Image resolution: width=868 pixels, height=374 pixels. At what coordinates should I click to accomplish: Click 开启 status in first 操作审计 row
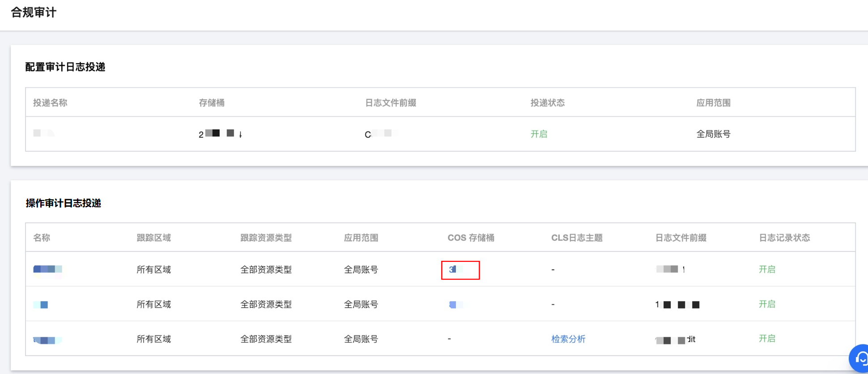click(x=766, y=269)
